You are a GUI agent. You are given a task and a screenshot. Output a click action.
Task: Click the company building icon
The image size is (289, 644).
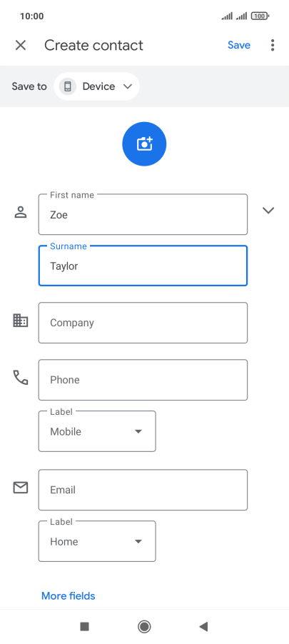21,321
